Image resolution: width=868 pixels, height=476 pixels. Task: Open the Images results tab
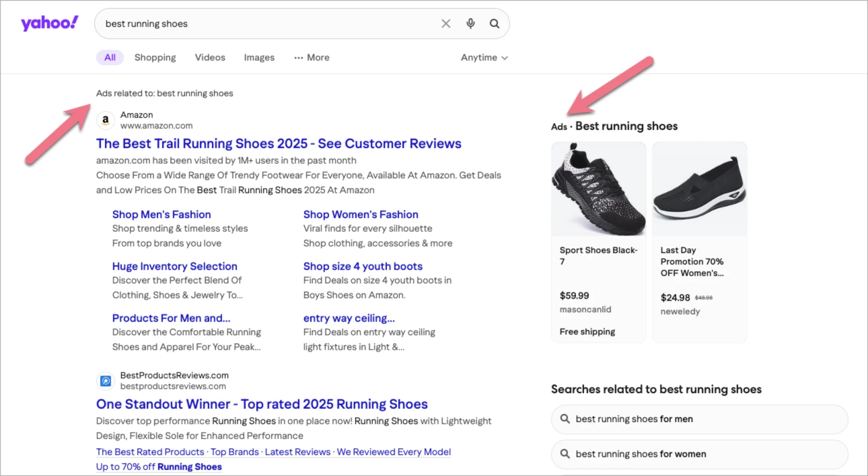point(259,57)
